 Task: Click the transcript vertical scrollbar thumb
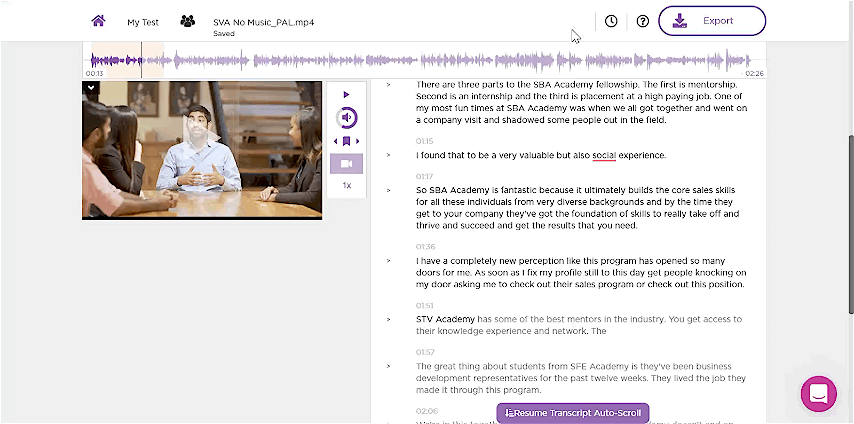[x=851, y=223]
